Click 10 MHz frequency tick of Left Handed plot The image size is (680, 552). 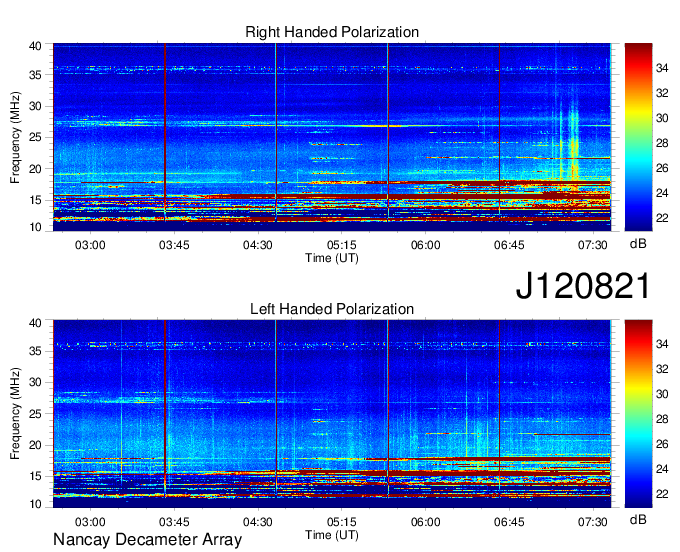[35, 504]
